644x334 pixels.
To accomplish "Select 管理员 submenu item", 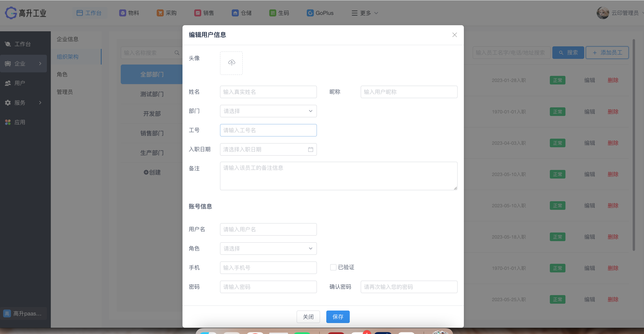I will [65, 92].
